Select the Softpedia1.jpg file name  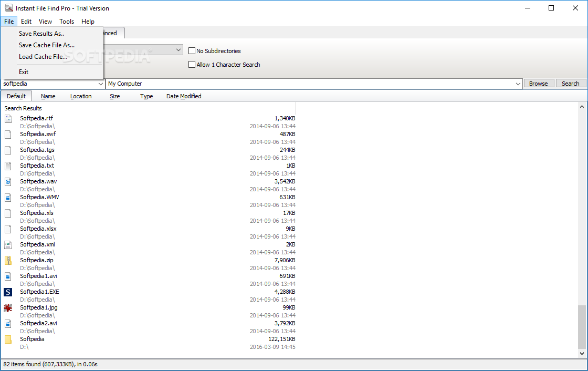[39, 307]
